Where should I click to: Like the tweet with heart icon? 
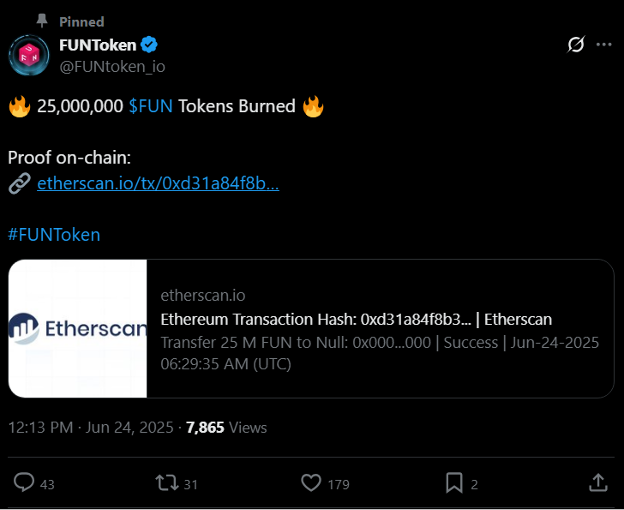tap(312, 484)
